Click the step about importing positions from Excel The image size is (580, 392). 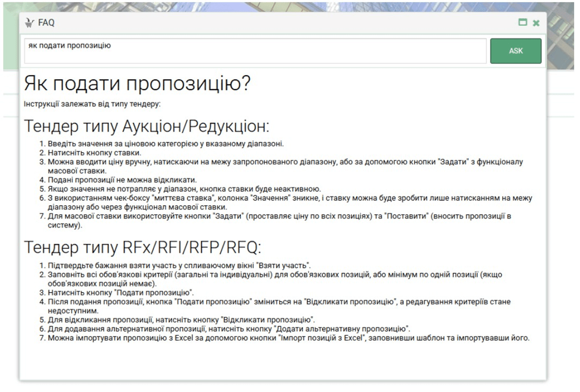288,338
